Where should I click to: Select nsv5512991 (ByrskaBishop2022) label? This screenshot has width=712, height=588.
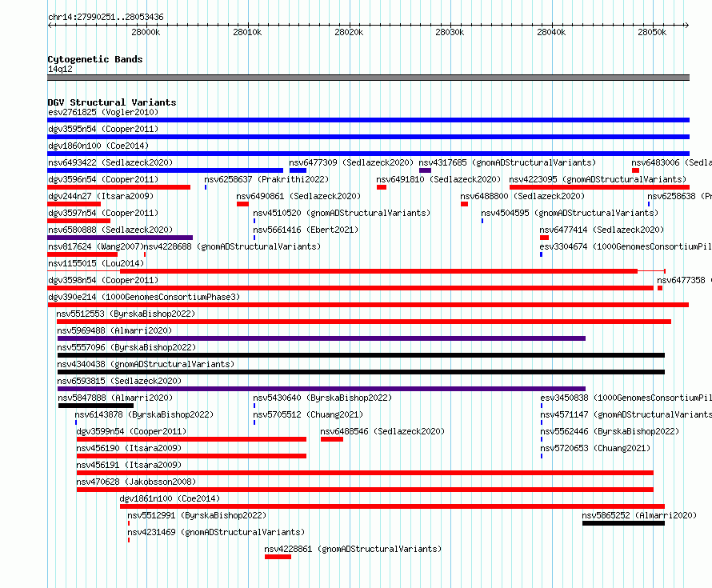click(197, 515)
